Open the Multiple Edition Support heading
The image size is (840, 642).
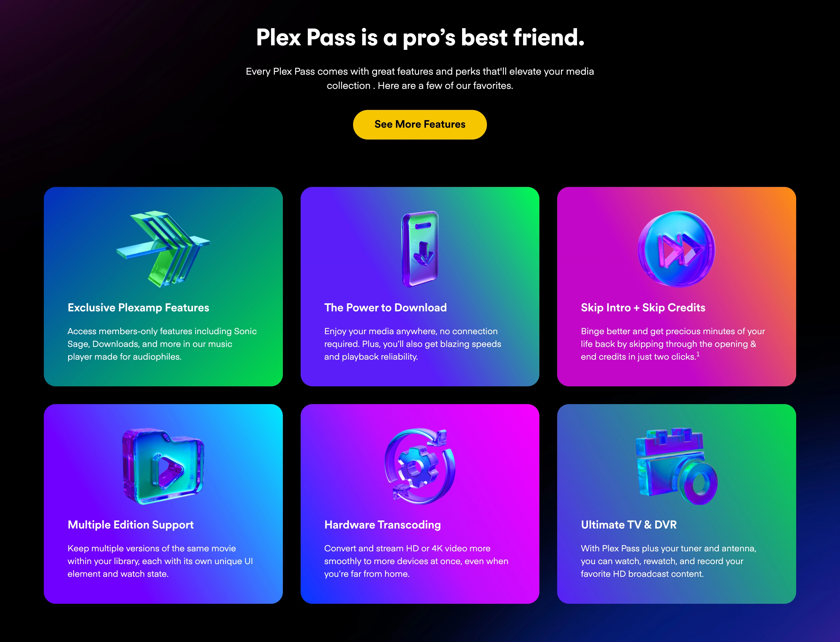click(131, 525)
